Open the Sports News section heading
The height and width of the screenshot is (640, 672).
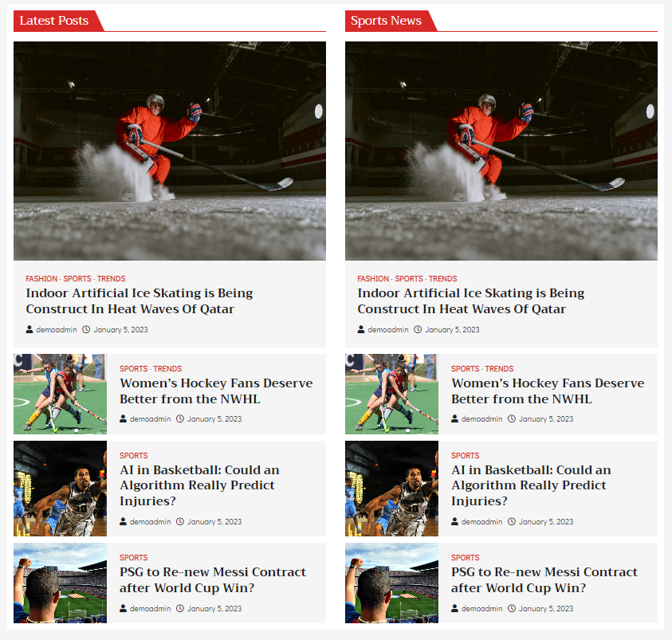(386, 21)
